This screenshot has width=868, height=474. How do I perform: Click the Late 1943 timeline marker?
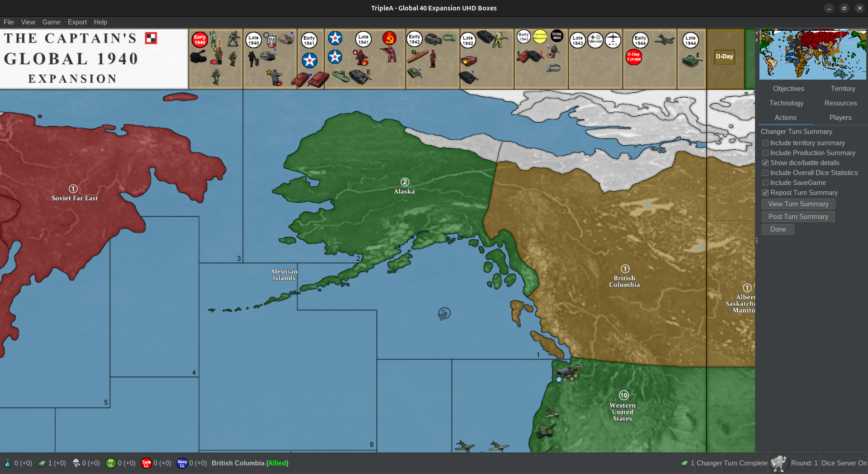point(578,40)
